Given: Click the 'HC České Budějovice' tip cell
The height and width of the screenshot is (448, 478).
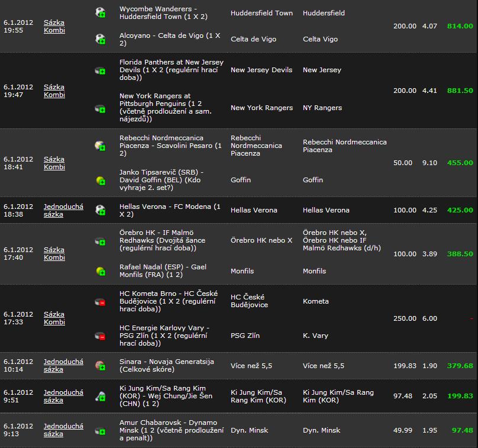Looking at the screenshot, I should [x=250, y=301].
